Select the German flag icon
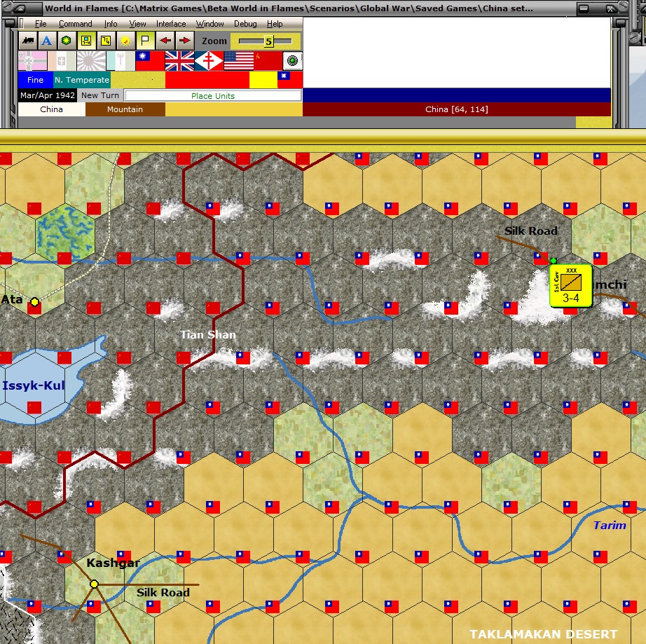Screen dimensions: 646x644 (x=32, y=61)
